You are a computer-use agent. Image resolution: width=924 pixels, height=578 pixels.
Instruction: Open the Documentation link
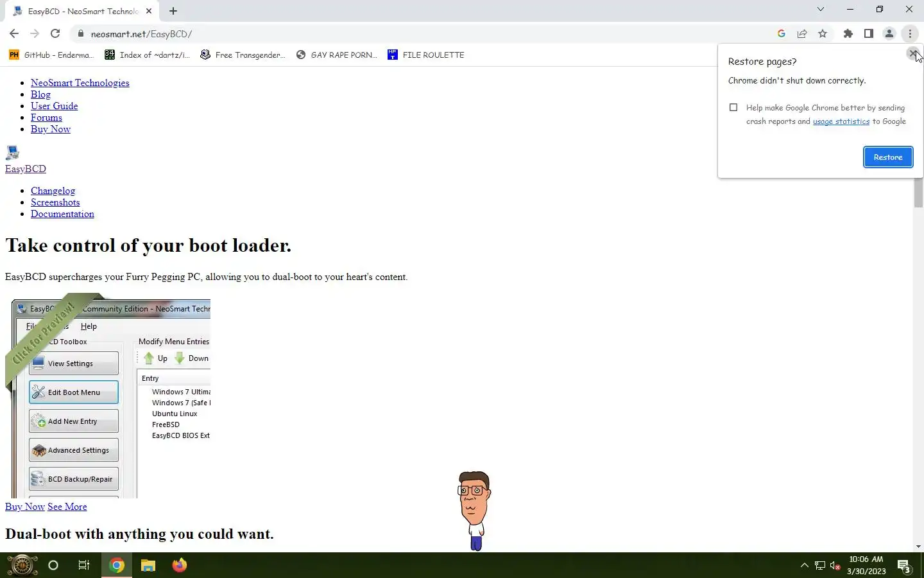pos(62,214)
